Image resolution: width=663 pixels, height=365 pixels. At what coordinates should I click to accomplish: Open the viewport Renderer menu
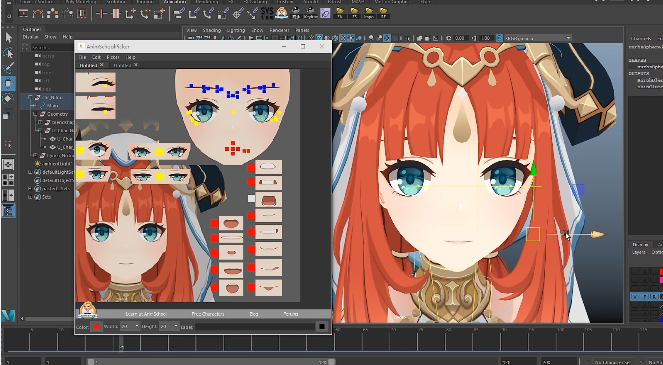[279, 30]
